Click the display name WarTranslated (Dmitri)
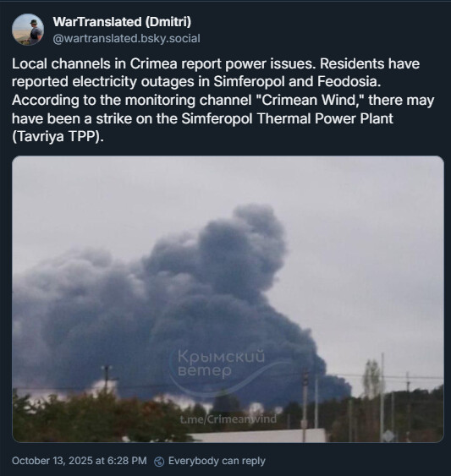The image size is (451, 476). (122, 22)
